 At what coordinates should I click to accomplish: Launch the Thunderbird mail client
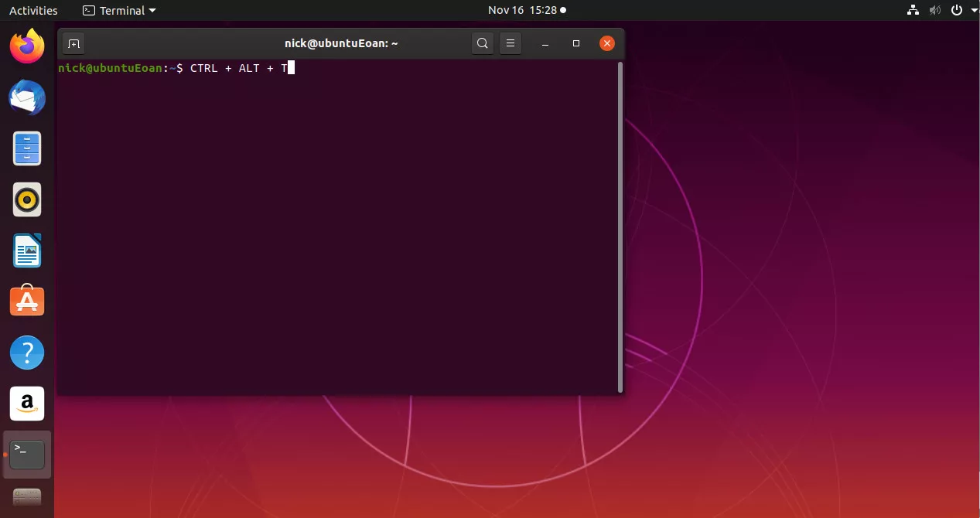(x=26, y=97)
